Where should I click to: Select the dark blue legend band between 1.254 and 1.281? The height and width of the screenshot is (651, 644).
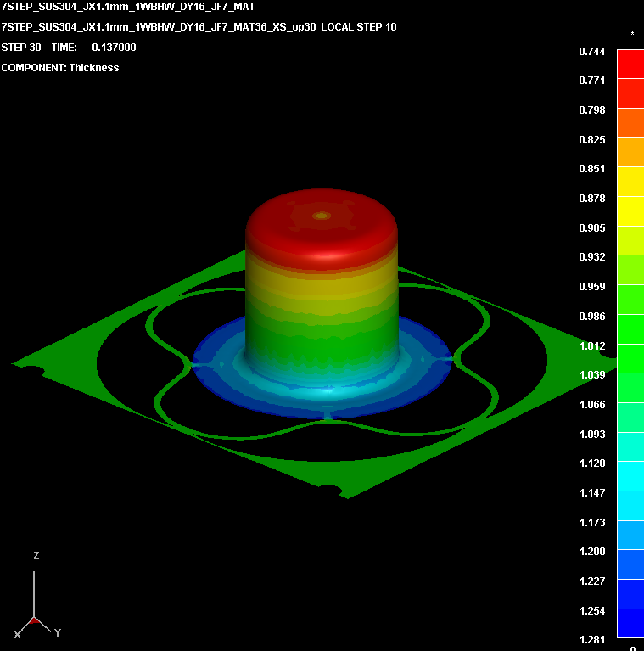[x=630, y=623]
